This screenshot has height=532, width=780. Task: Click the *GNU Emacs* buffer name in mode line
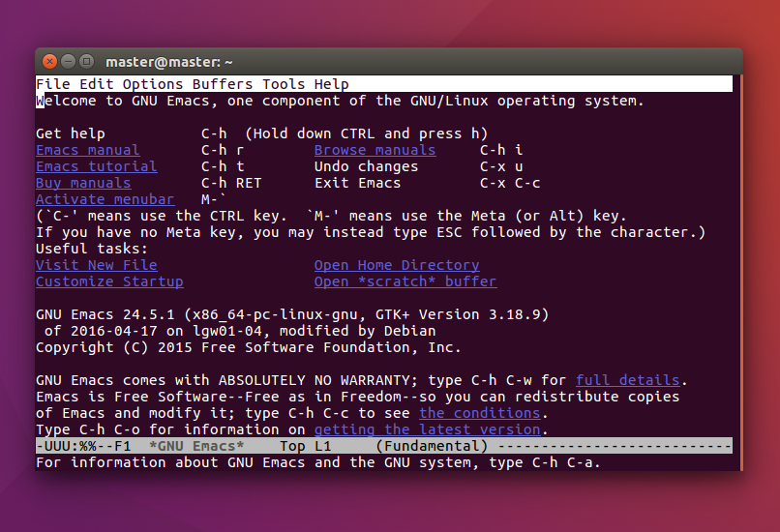pyautogui.click(x=196, y=446)
